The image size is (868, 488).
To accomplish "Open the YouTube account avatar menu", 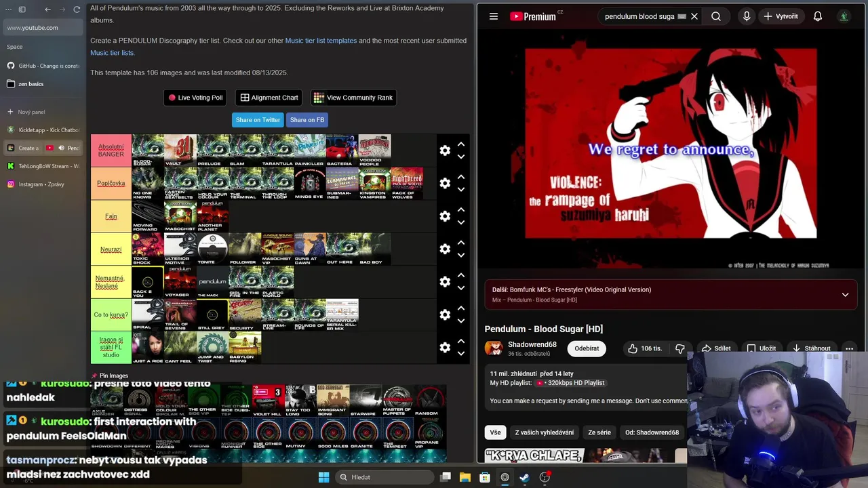I will click(x=844, y=16).
